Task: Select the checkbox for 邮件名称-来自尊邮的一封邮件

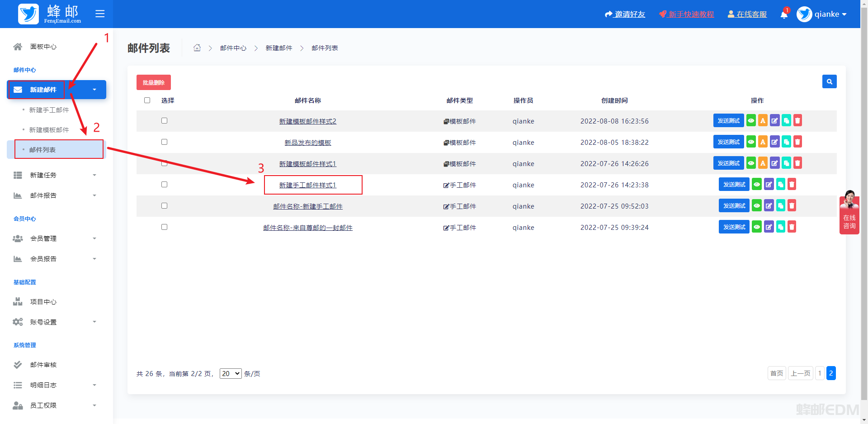Action: (x=164, y=227)
